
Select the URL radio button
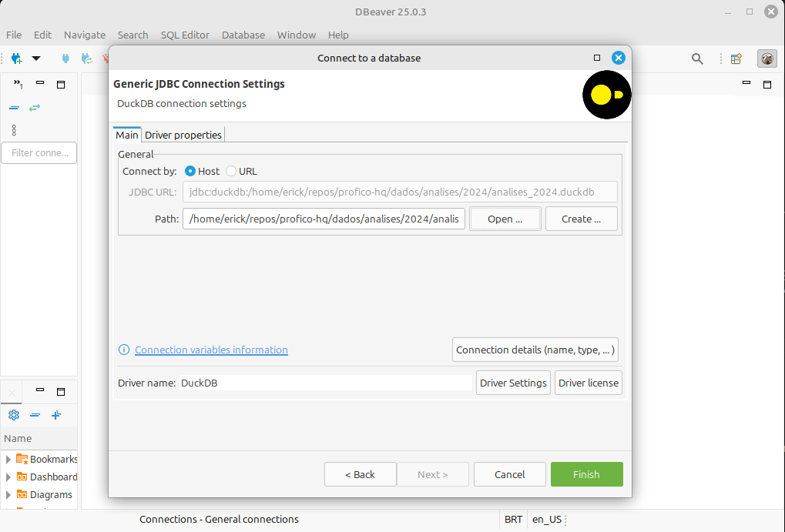click(231, 171)
